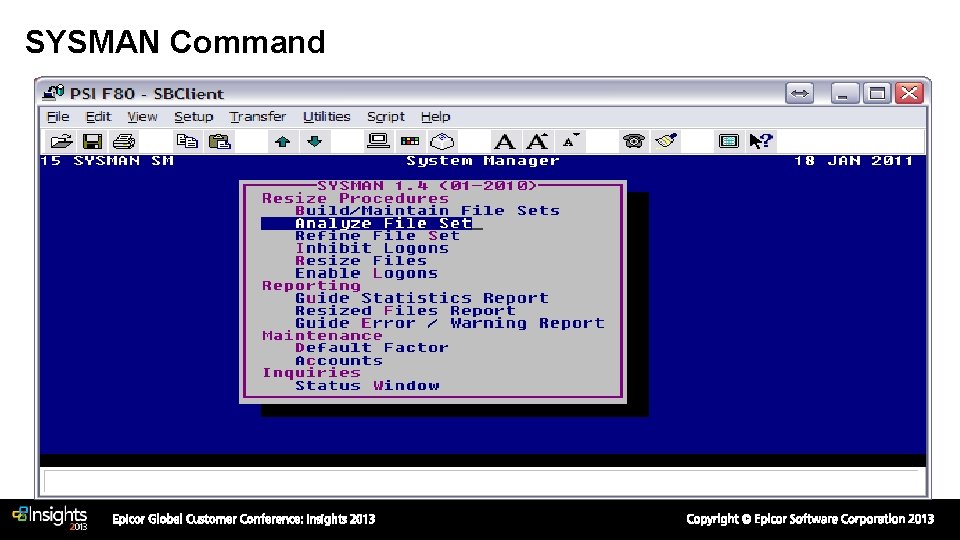Choose Inhibit Logons entry
This screenshot has height=540, width=960.
click(x=372, y=249)
